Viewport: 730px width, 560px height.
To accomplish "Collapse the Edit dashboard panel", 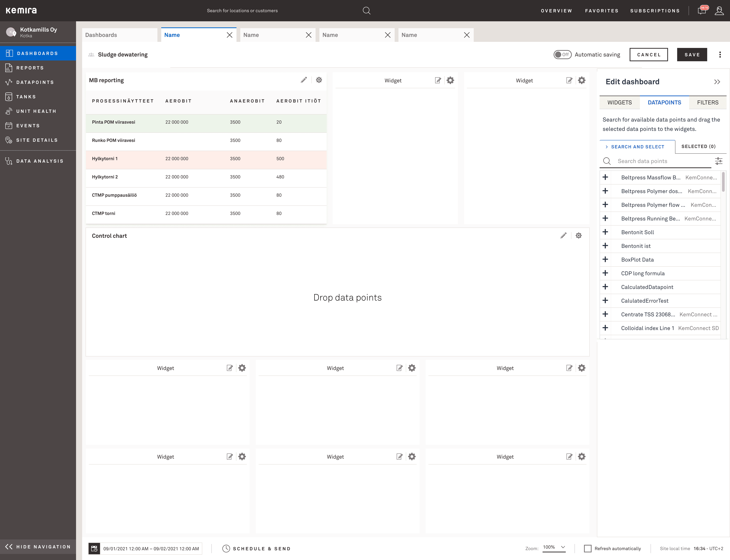I will (x=717, y=82).
